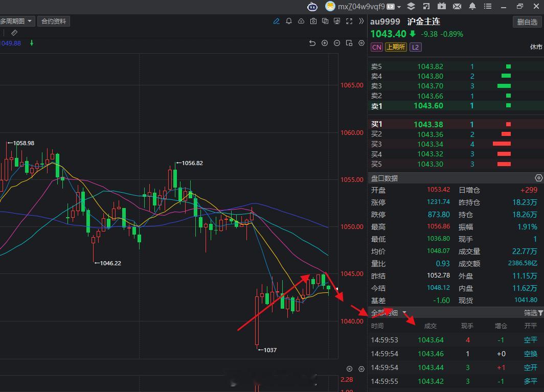Capture chart screenshot with the camera icon
Screen dimensions: 544x392
(x=313, y=21)
